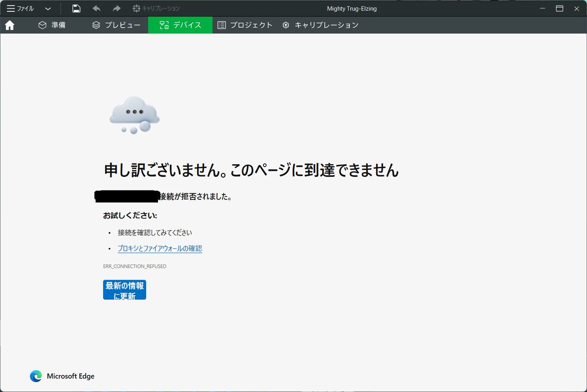
Task: Click the taskbar sliver at screen bottom
Action: 293,391
